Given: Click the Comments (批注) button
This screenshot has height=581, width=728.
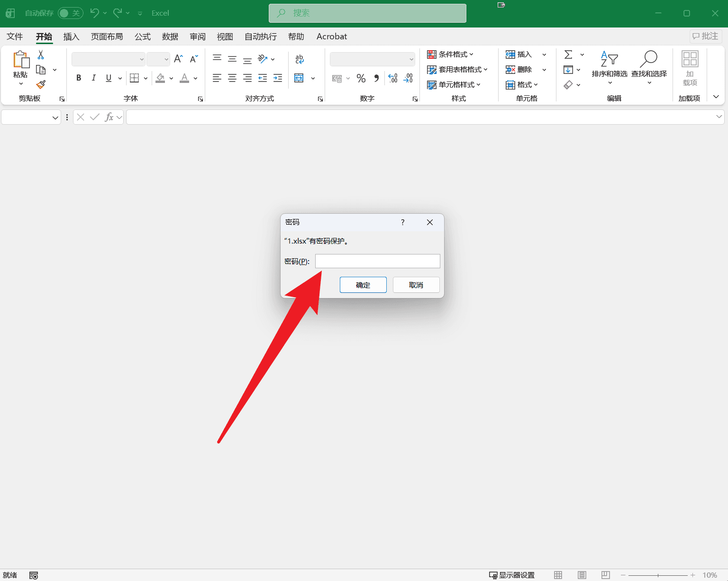Looking at the screenshot, I should click(x=706, y=36).
